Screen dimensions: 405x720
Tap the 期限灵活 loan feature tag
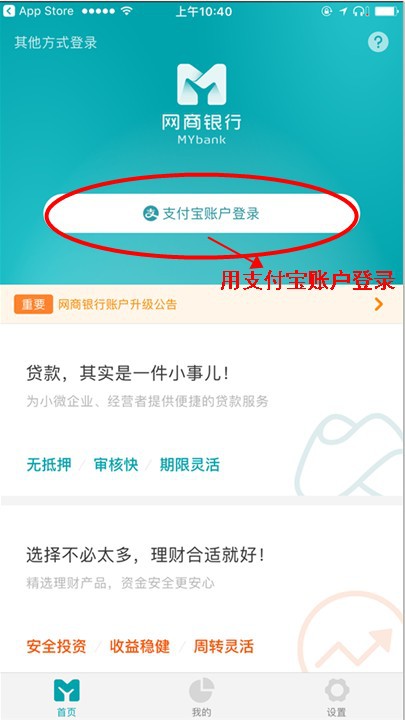point(190,465)
